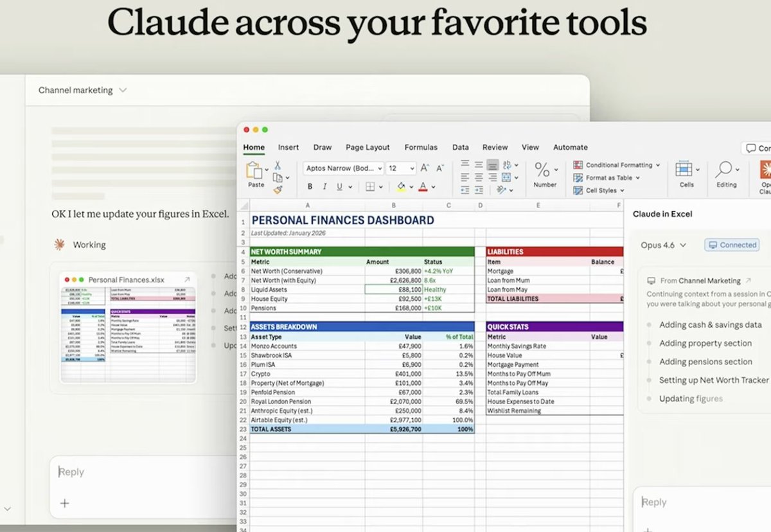Viewport: 771px width, 532px height.
Task: Click the Reply field in the chat window
Action: click(145, 472)
